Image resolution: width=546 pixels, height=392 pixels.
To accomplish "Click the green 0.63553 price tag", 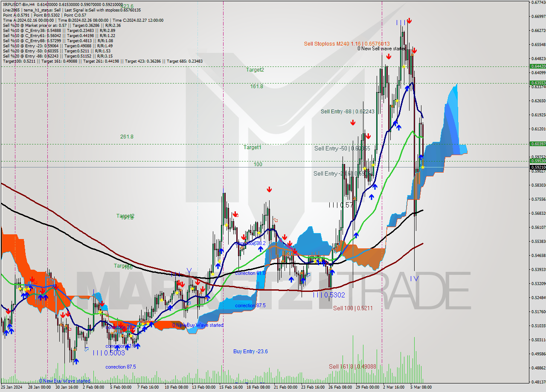I will [537, 83].
